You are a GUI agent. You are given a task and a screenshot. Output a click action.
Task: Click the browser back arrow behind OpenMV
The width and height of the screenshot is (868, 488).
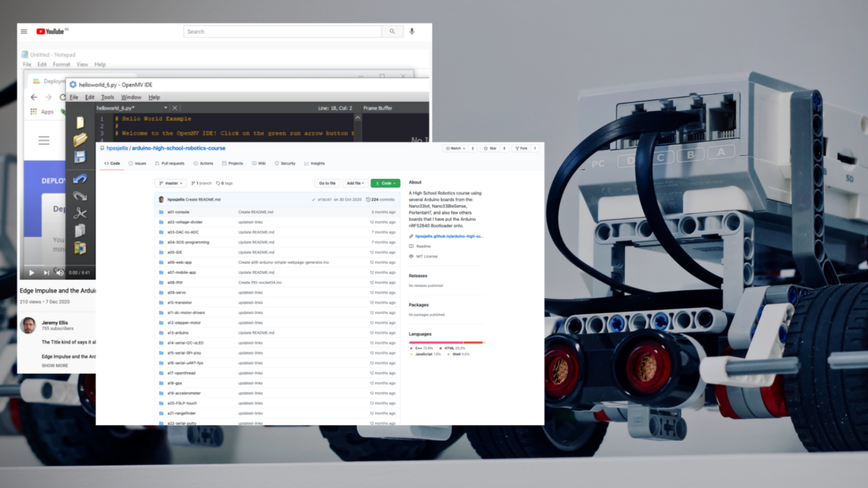[x=34, y=97]
